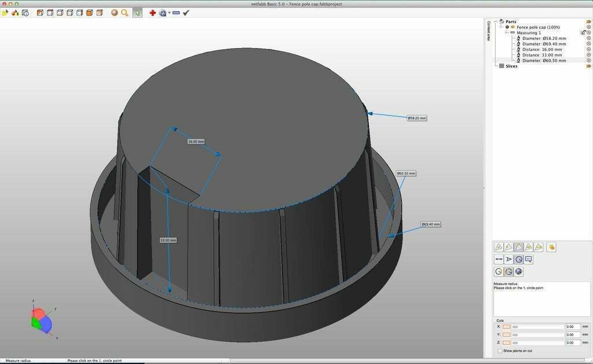Click the Z cut value input field
Viewport: 593px width, 364px height.
[573, 343]
